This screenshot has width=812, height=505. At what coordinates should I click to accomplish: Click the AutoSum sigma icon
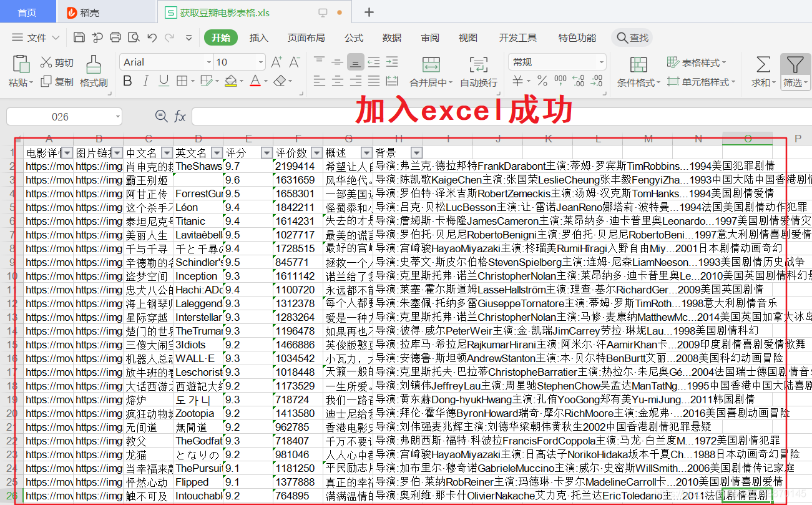pos(763,64)
